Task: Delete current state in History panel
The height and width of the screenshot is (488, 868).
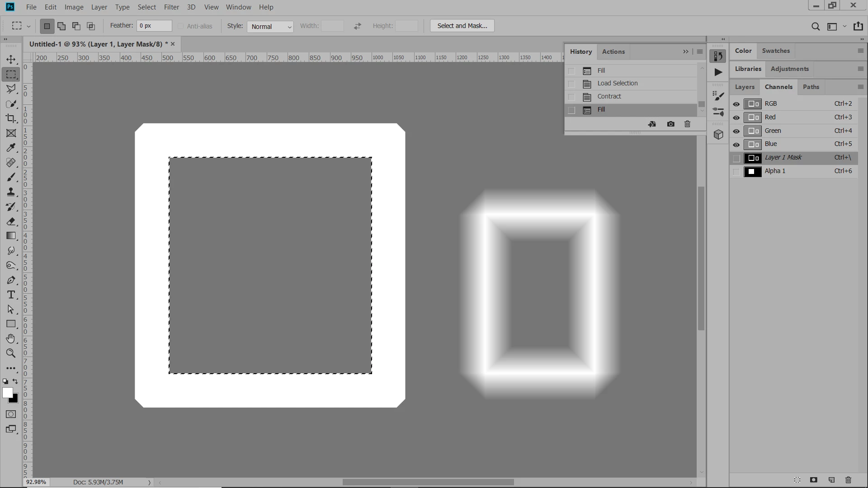Action: 687,124
